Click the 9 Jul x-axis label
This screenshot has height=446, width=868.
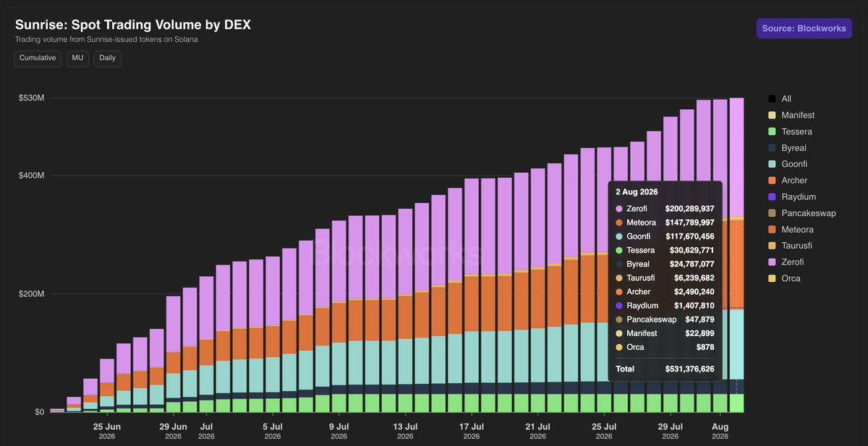(x=339, y=431)
